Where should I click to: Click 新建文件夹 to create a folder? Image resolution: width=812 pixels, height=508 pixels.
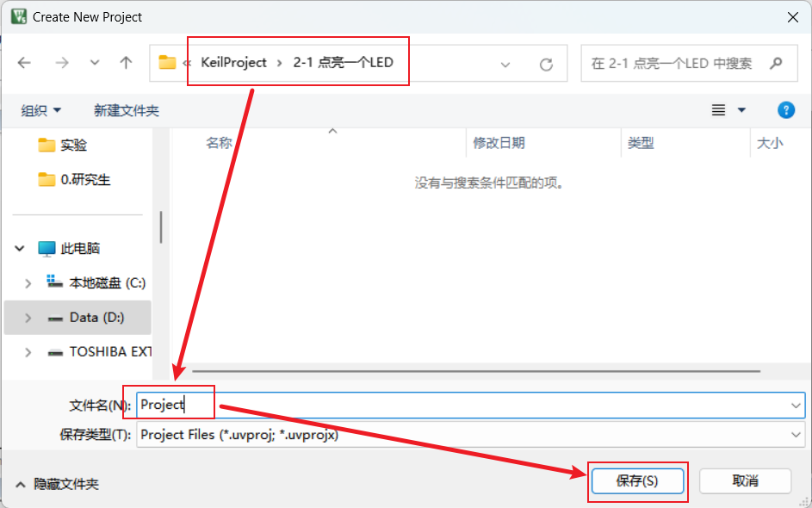[x=127, y=110]
